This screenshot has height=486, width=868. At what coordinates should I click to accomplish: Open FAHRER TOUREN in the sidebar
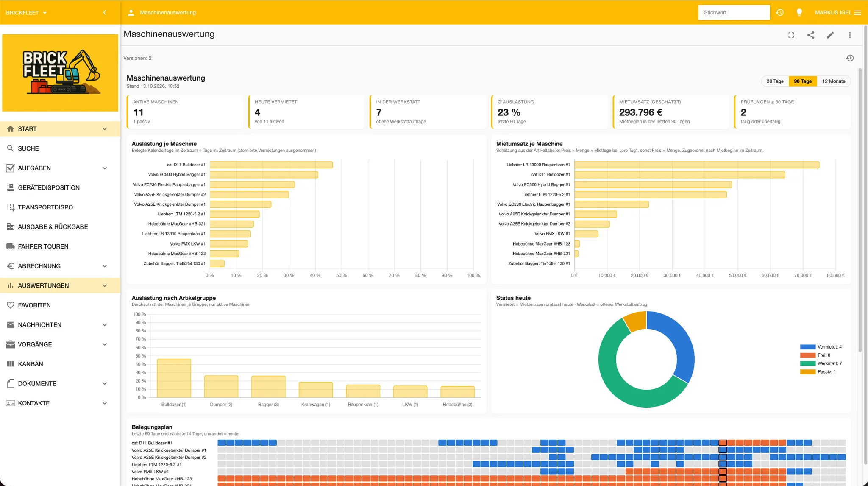(x=60, y=246)
